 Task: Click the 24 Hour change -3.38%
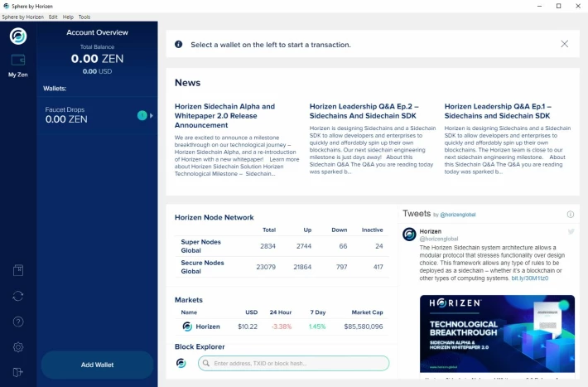(x=282, y=327)
